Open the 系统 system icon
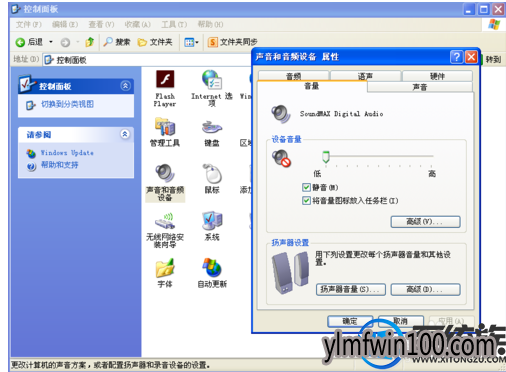This screenshot has height=372, width=506. click(212, 221)
